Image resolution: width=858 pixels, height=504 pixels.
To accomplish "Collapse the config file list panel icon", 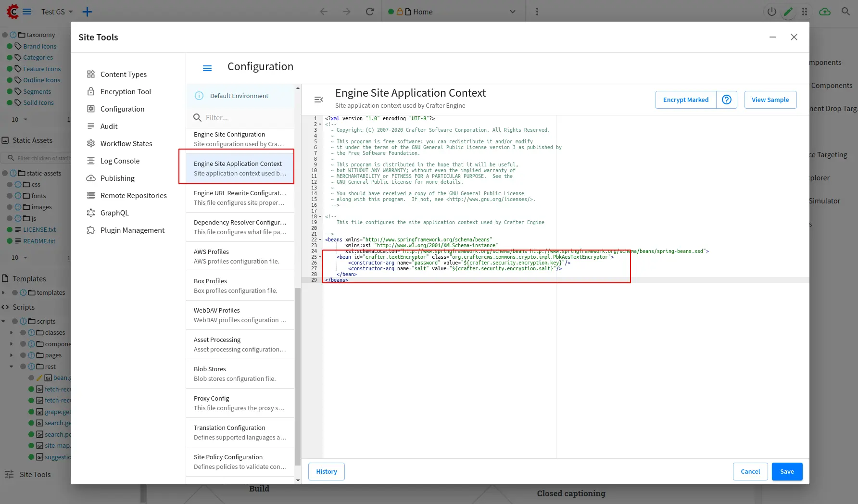I will pyautogui.click(x=318, y=100).
